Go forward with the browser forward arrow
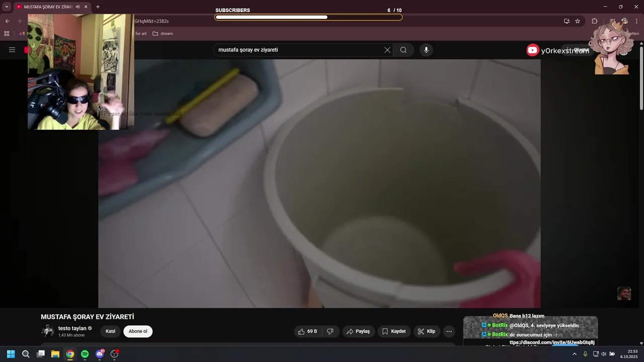This screenshot has height=362, width=644. coord(19,21)
